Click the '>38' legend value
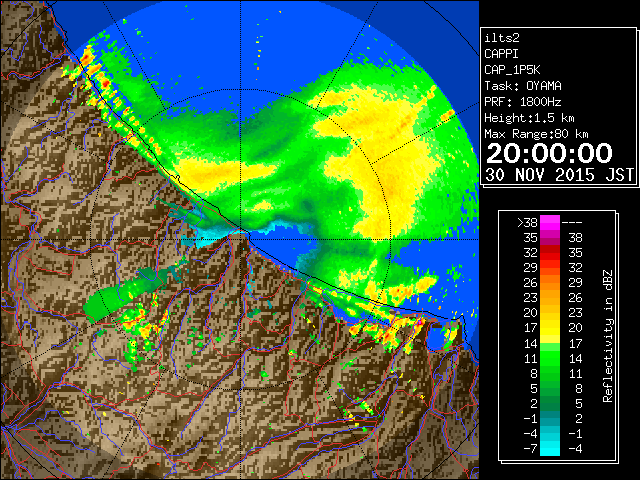The width and height of the screenshot is (640, 480). tap(527, 222)
